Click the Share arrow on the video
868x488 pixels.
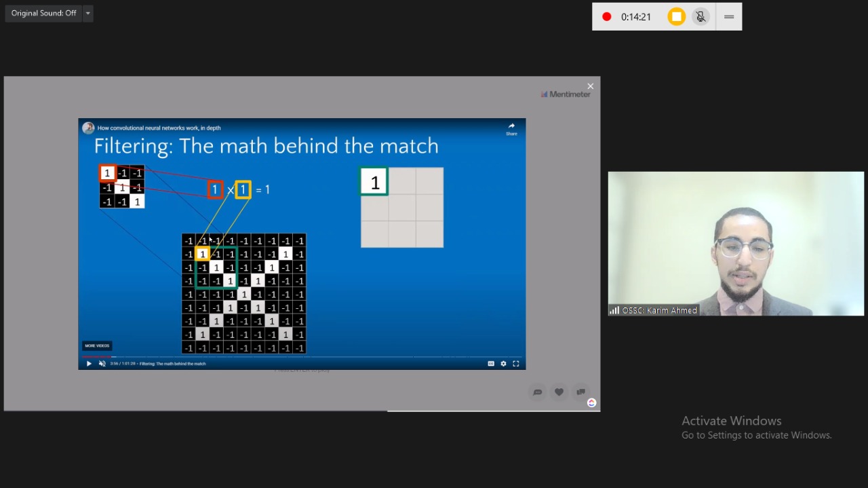click(x=511, y=128)
